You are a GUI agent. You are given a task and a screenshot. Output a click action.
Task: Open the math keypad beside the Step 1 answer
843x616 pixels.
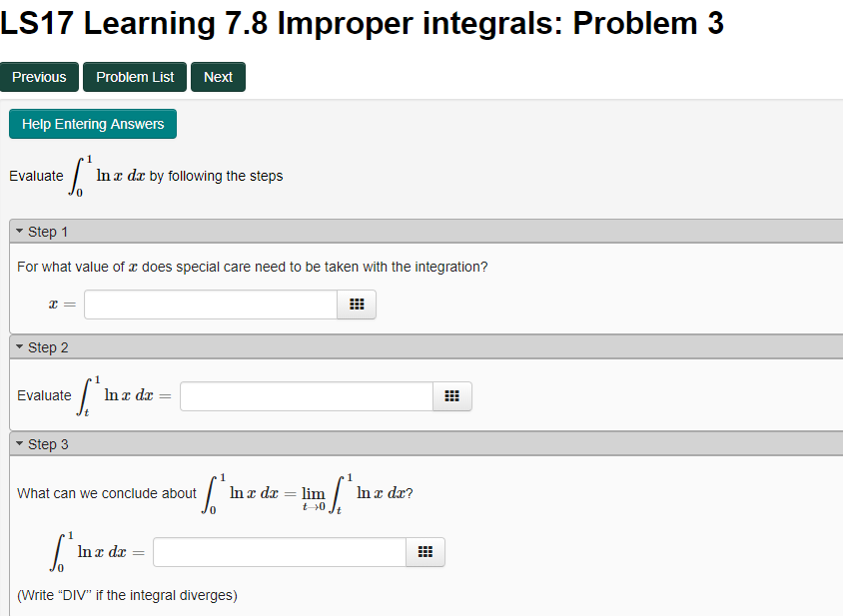pyautogui.click(x=357, y=304)
